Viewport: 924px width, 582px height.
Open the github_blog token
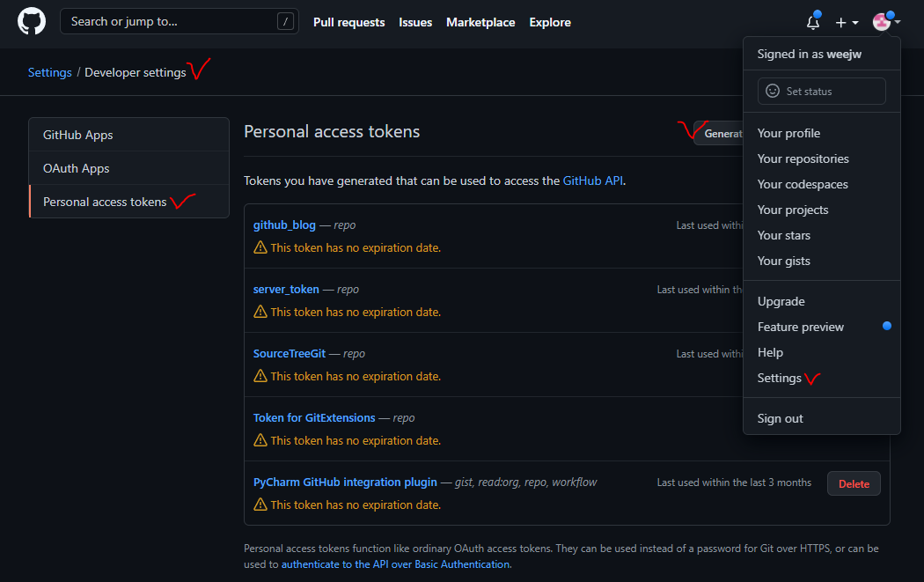[x=284, y=225]
